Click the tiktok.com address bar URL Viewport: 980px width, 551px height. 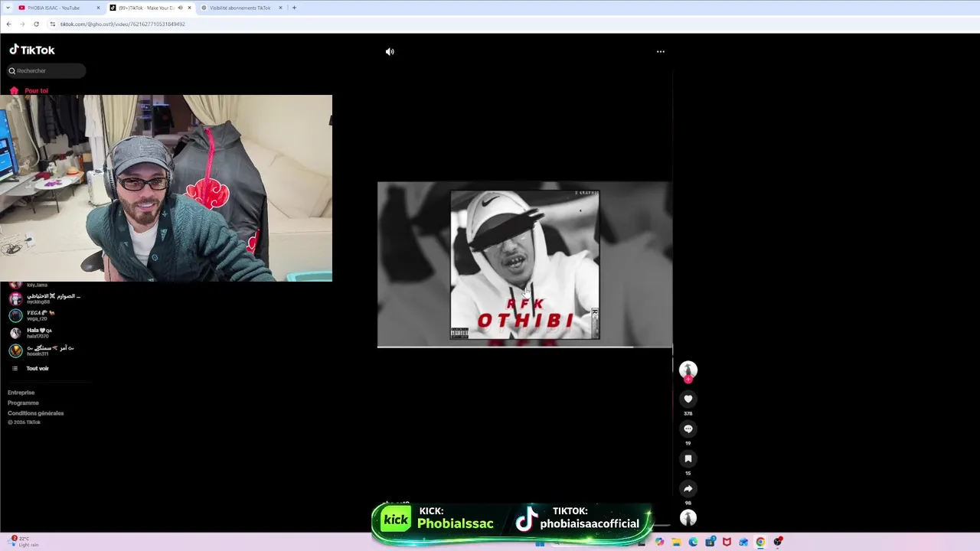122,24
